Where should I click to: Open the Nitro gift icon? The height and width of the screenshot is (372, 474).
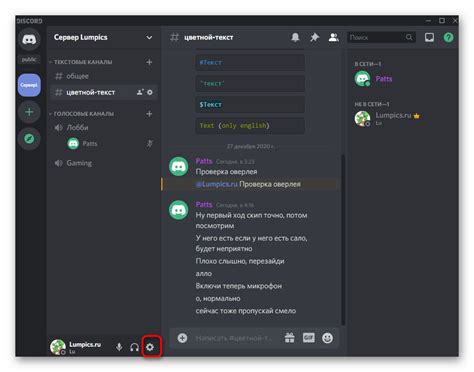[x=290, y=338]
